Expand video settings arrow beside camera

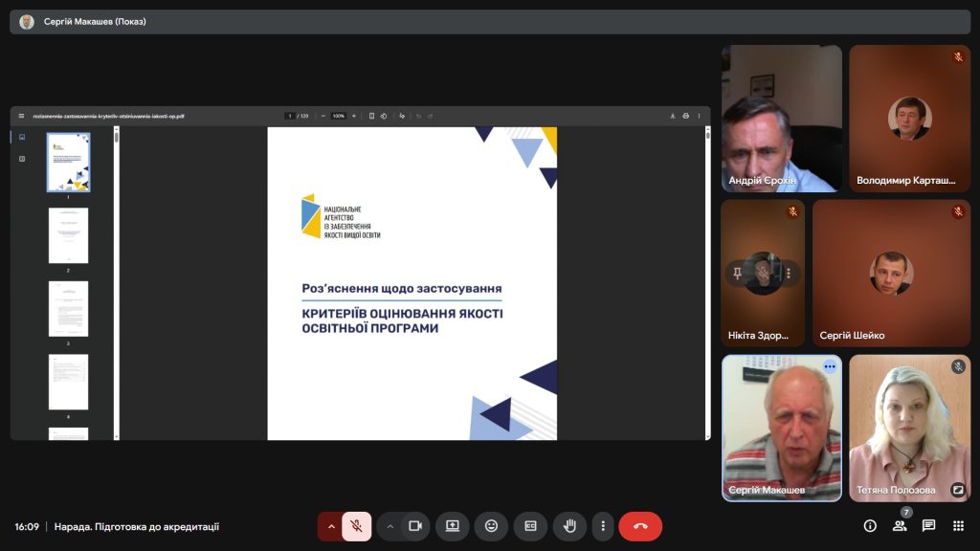[x=390, y=526]
